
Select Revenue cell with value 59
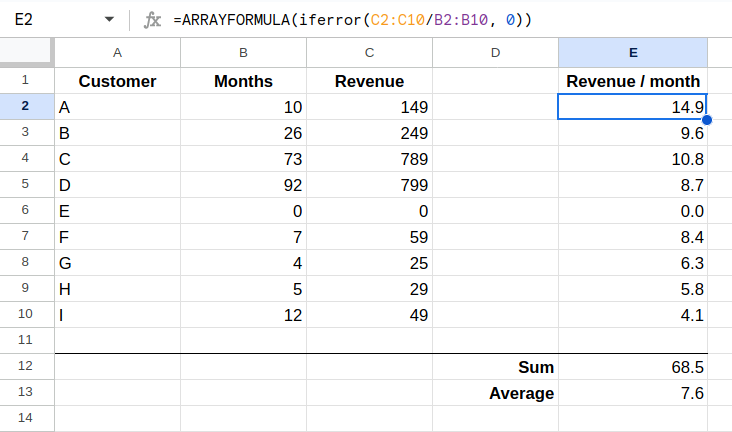pyautogui.click(x=370, y=237)
